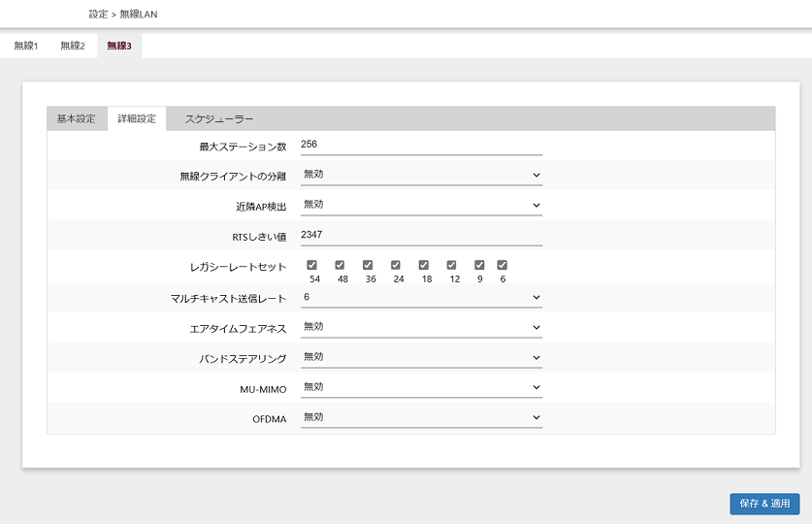Switch to the 無線1 tab
This screenshot has width=812, height=524.
tap(26, 46)
